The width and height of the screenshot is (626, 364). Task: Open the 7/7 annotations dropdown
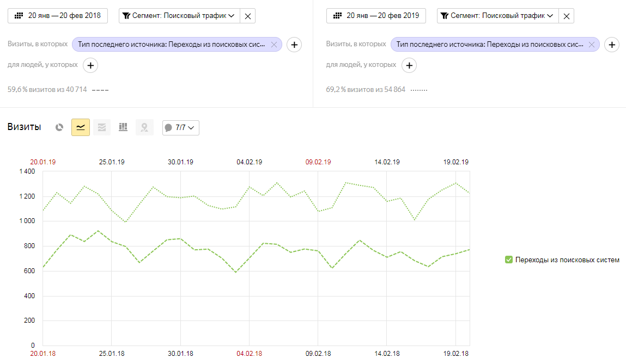181,128
